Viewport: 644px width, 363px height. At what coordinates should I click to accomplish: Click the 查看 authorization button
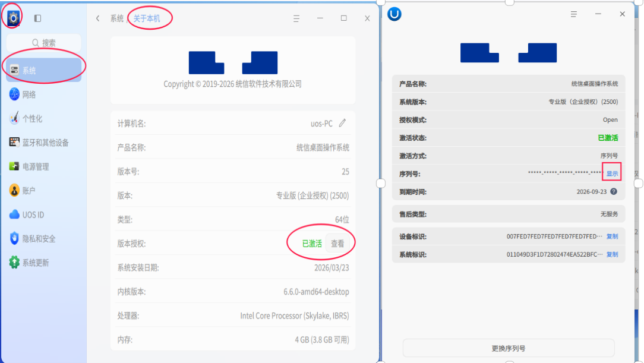pyautogui.click(x=337, y=244)
